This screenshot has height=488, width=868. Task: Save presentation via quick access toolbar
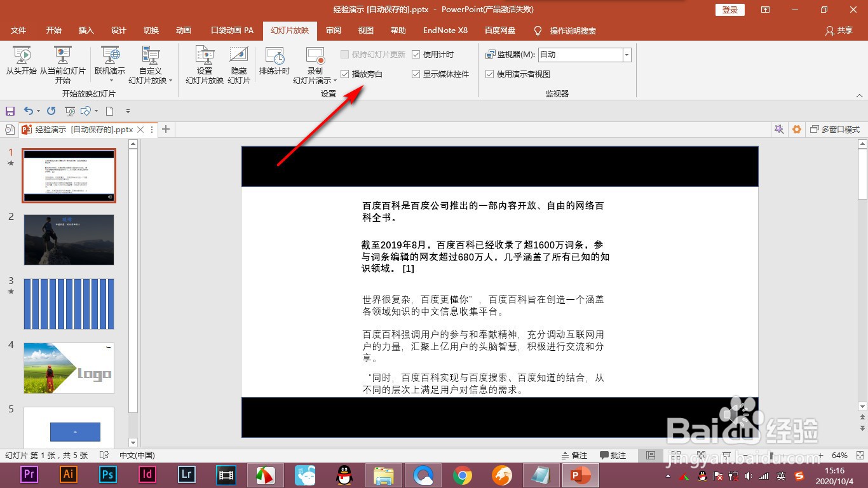tap(10, 111)
